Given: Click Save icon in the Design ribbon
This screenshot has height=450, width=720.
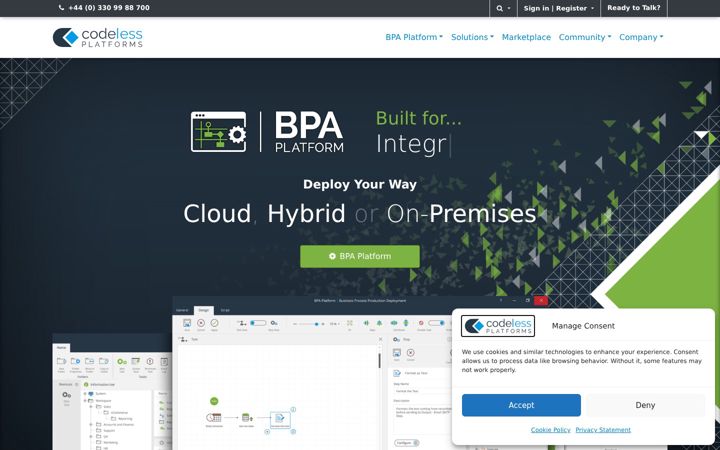Looking at the screenshot, I should coord(187,323).
